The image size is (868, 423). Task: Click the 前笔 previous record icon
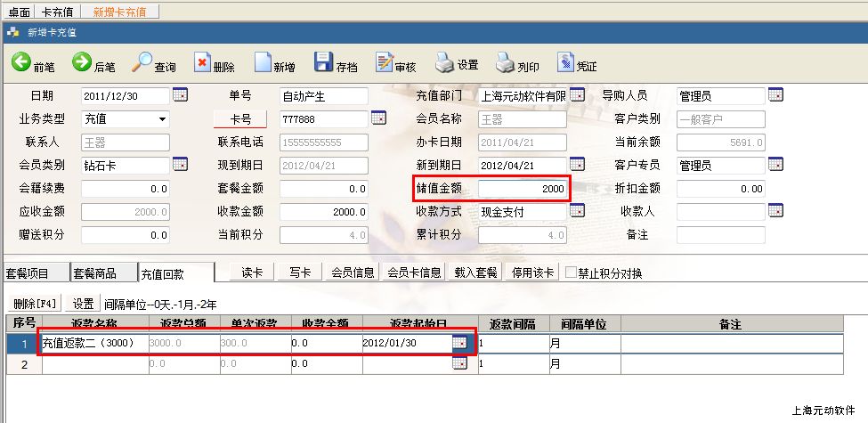pos(21,62)
